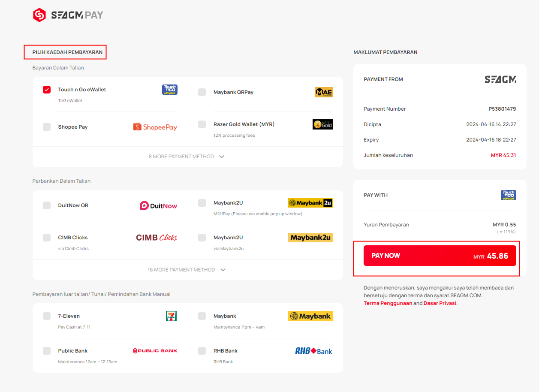Open the Dasar Privasi link
The width and height of the screenshot is (539, 392).
coord(440,303)
